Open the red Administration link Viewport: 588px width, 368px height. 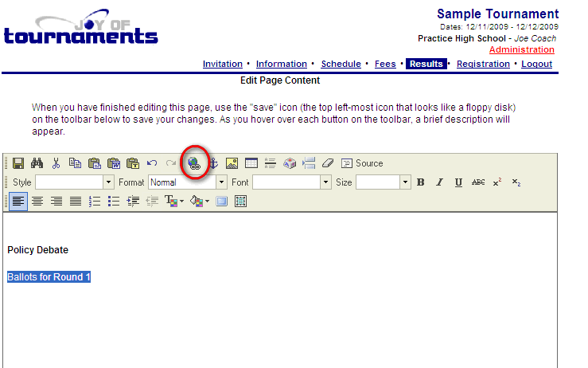click(522, 49)
